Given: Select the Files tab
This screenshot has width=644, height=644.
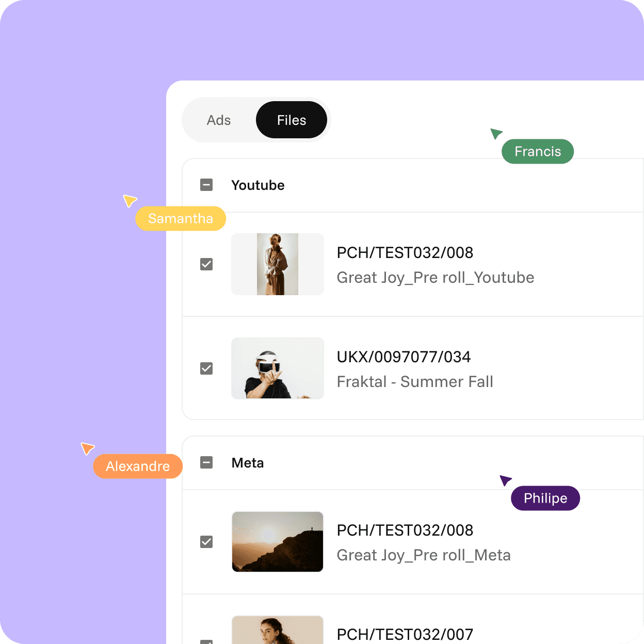Looking at the screenshot, I should point(292,120).
